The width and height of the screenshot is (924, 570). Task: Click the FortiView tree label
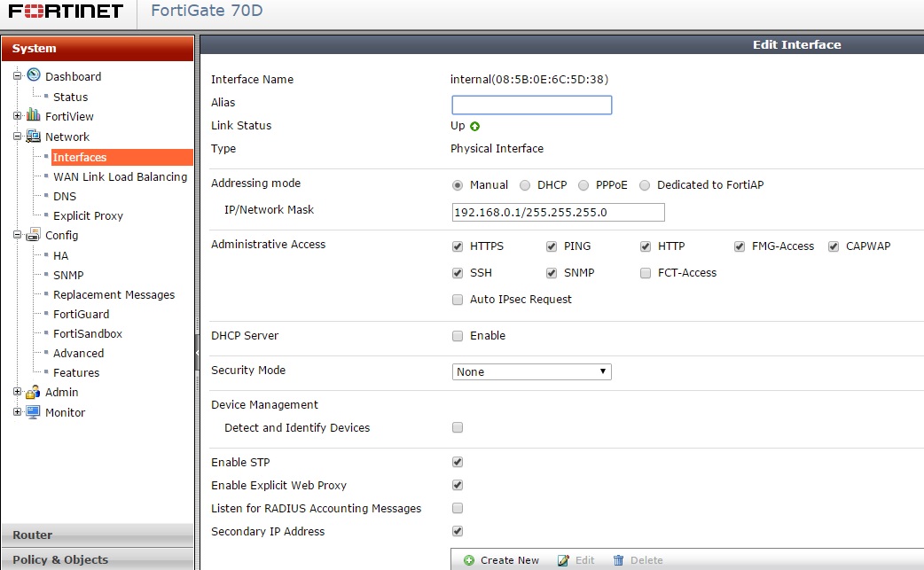pos(69,117)
